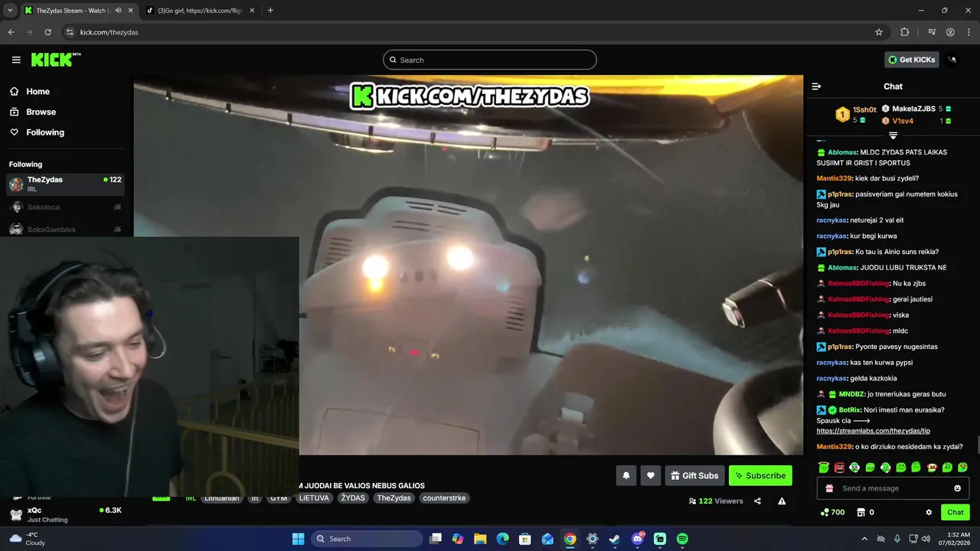Open a new browser tab
Image resolution: width=980 pixels, height=551 pixels.
pos(270,10)
